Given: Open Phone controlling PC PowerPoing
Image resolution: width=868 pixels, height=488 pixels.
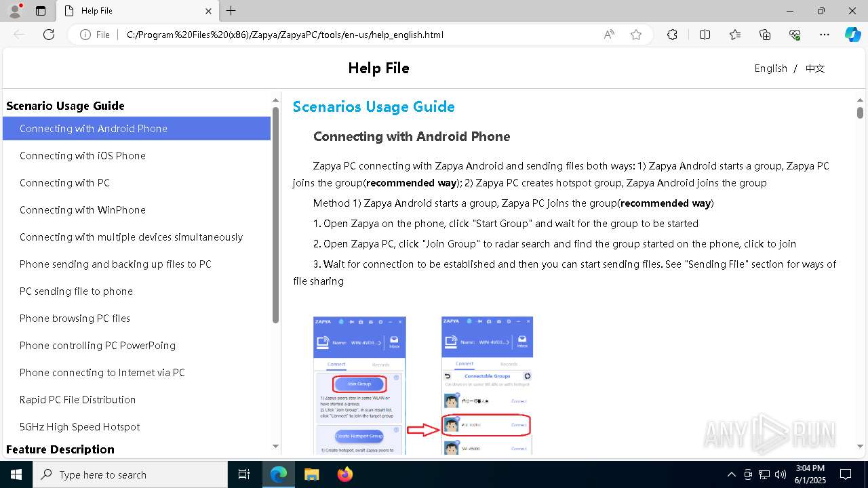Looking at the screenshot, I should (136, 346).
